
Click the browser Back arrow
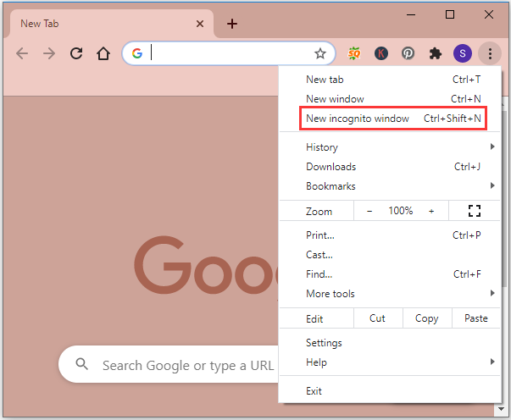tap(22, 53)
